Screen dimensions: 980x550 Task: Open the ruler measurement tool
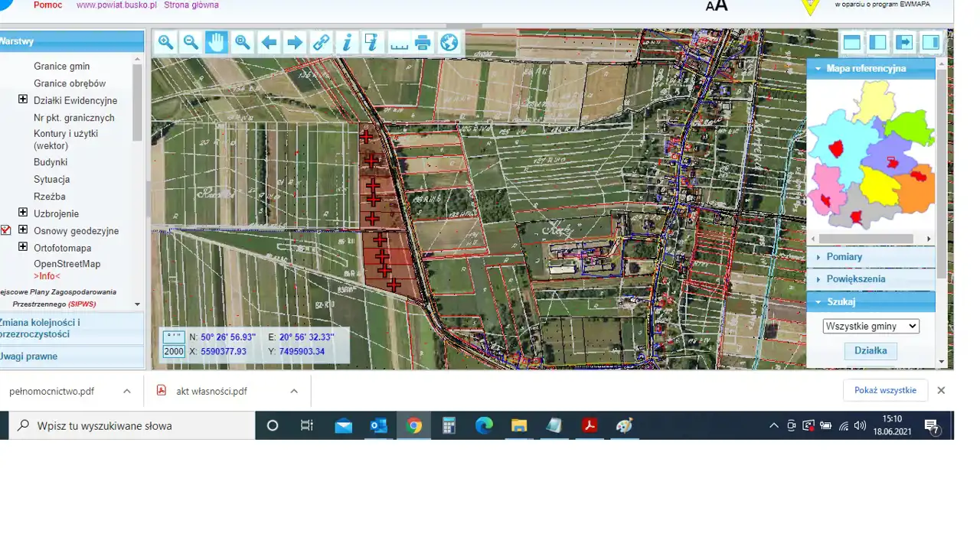398,43
